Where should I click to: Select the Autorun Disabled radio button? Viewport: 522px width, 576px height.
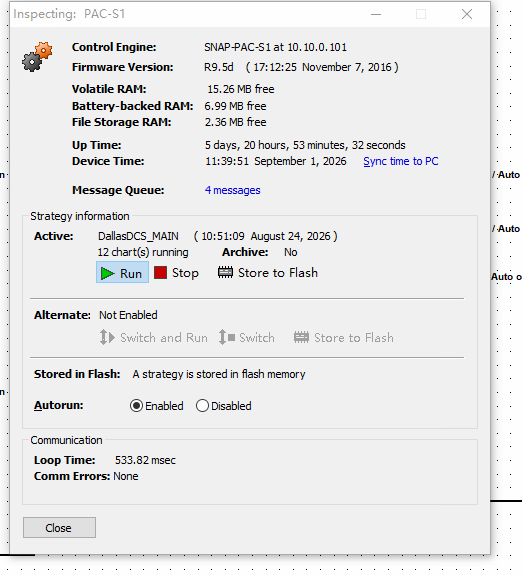click(202, 406)
